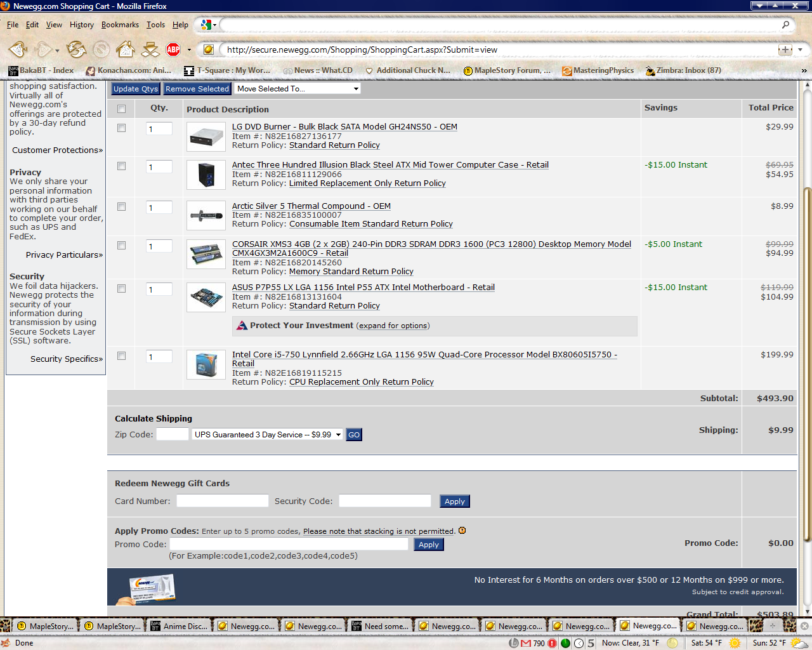Open the Adblock Plus dropdown arrow
812x650 pixels.
click(x=189, y=50)
